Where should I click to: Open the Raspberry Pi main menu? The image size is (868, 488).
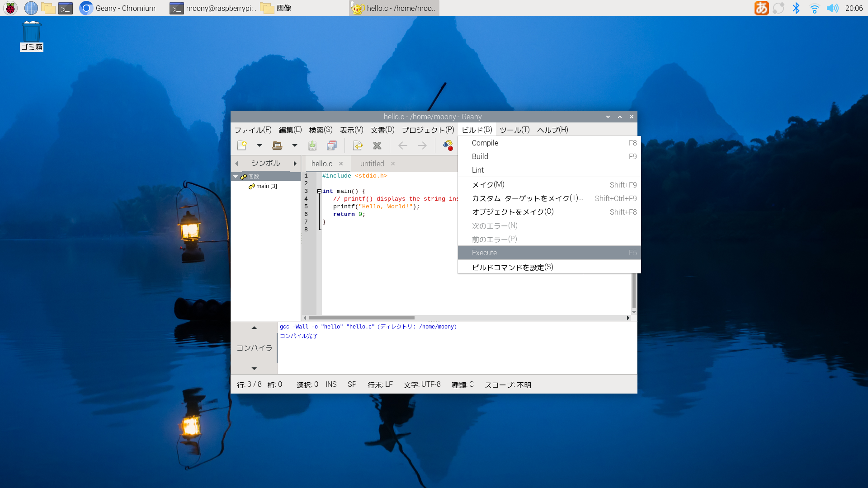coord(10,8)
